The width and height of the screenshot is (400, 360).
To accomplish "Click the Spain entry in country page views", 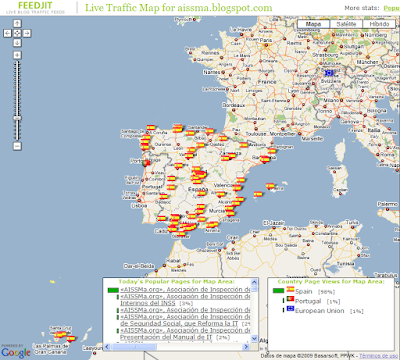I will point(304,291).
